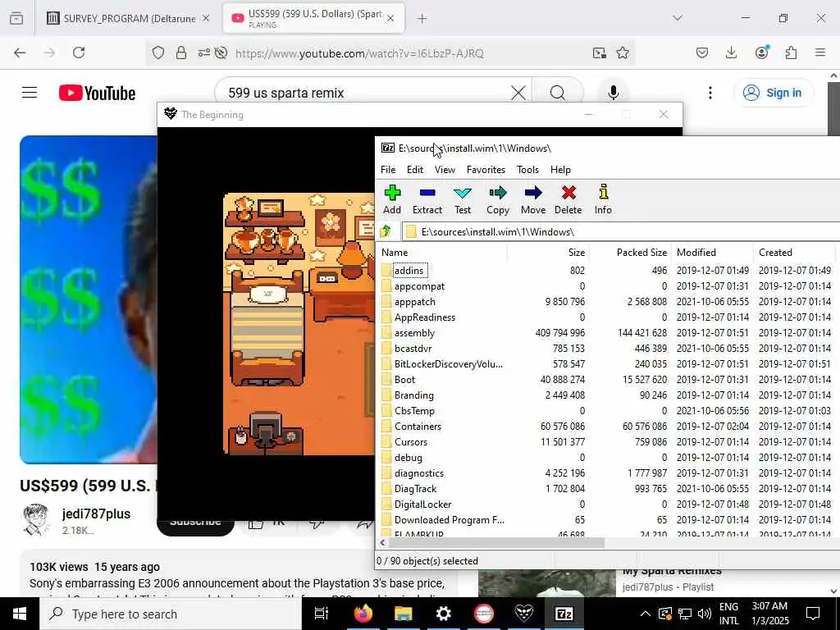The image size is (840, 630).
Task: Open Firefox downloads panel
Action: tap(731, 52)
